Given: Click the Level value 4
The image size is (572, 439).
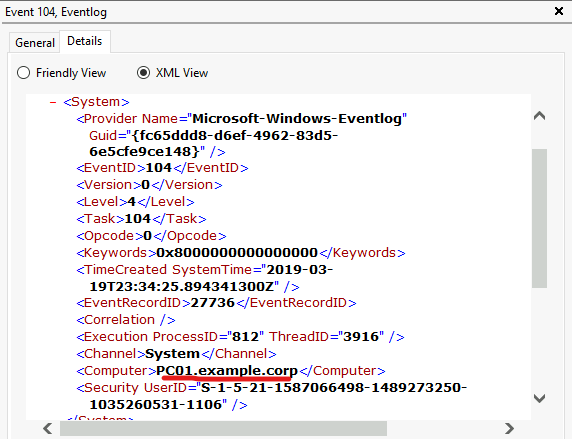Looking at the screenshot, I should click(132, 202).
